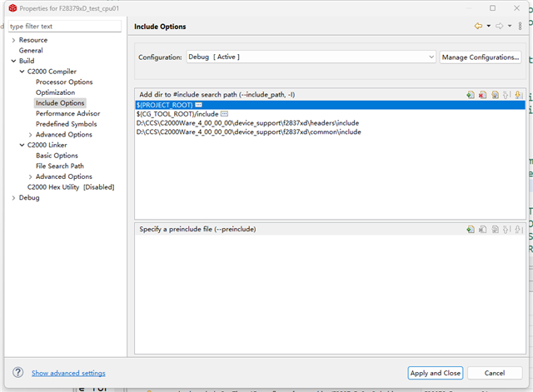The width and height of the screenshot is (533, 392).
Task: Open the view menu (three dots)
Action: coord(520,27)
